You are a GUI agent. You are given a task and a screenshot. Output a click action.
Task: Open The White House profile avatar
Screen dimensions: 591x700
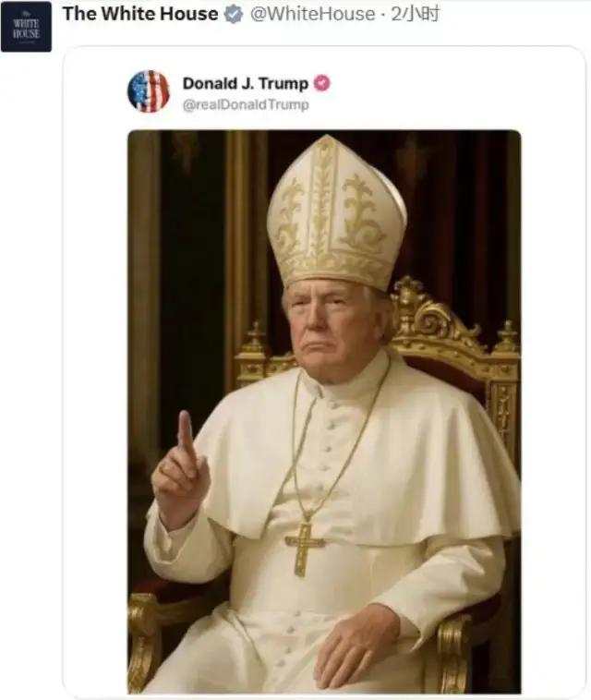click(x=26, y=27)
